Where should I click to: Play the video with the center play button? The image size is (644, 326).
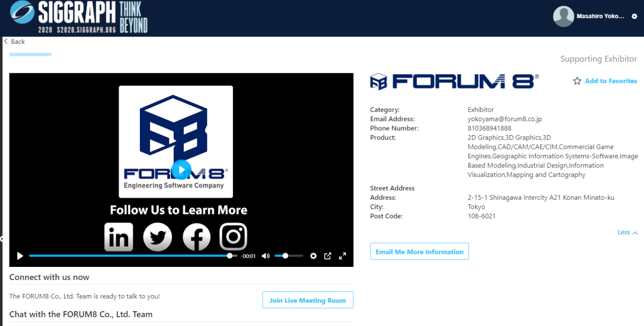(x=181, y=170)
